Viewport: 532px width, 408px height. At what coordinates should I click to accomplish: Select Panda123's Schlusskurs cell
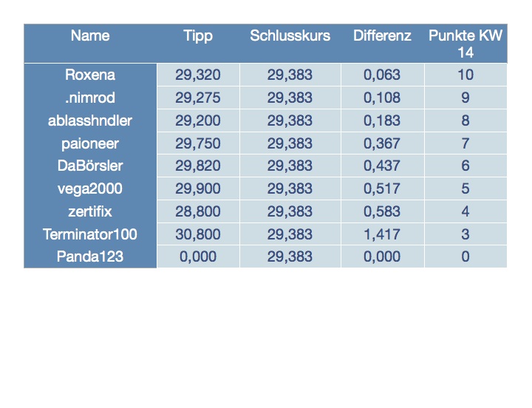290,256
